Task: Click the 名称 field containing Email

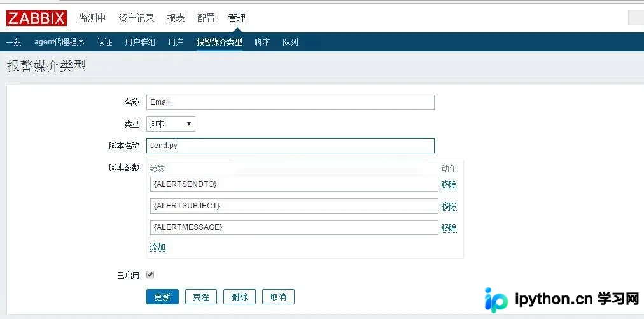Action: (x=290, y=102)
